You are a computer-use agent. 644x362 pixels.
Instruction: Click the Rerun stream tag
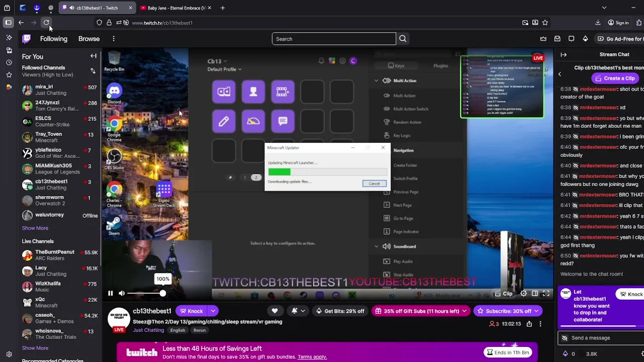tap(199, 330)
